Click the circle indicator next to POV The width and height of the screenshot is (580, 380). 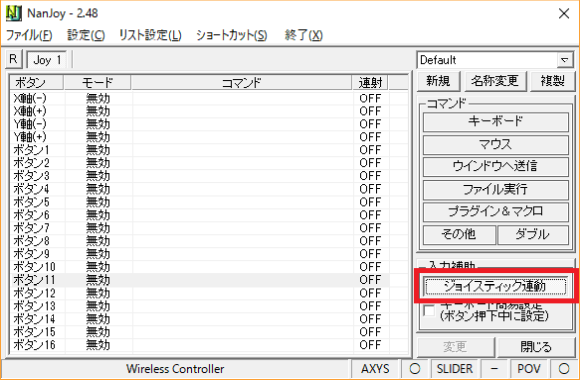[x=564, y=369]
